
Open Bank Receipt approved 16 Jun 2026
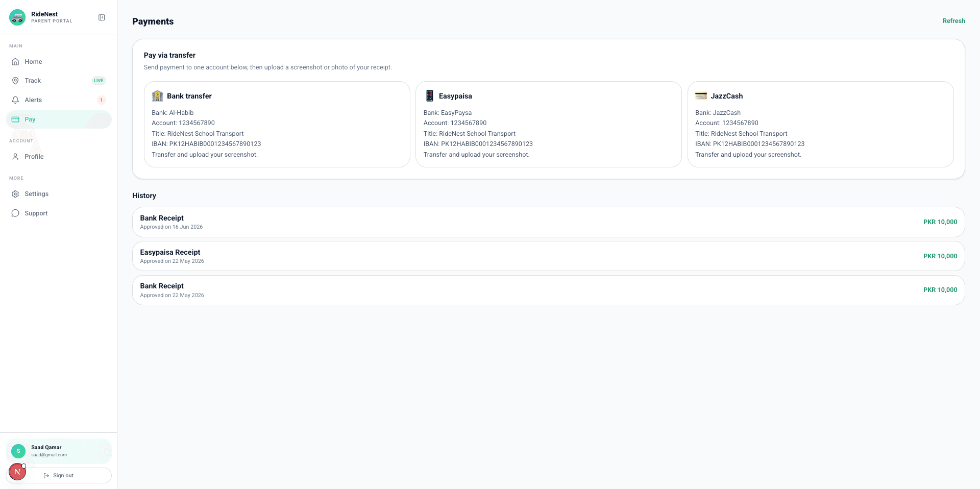click(549, 222)
